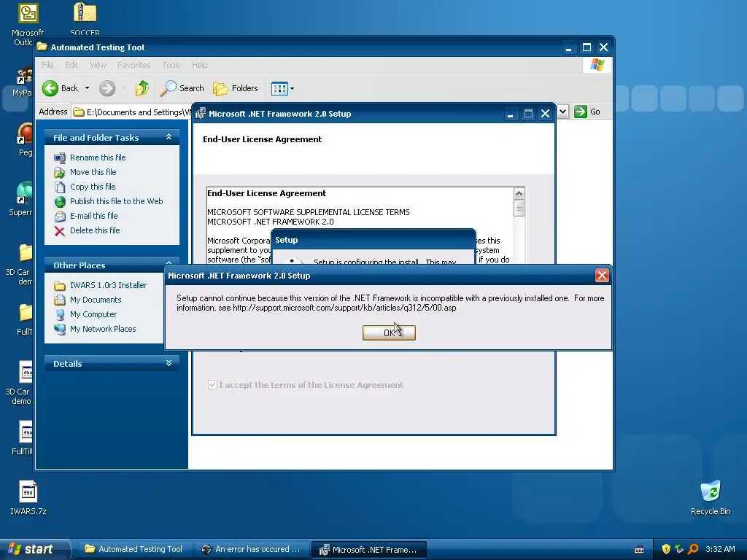Open the Back button history dropdown arrow
Image resolution: width=747 pixels, height=560 pixels.
(88, 88)
